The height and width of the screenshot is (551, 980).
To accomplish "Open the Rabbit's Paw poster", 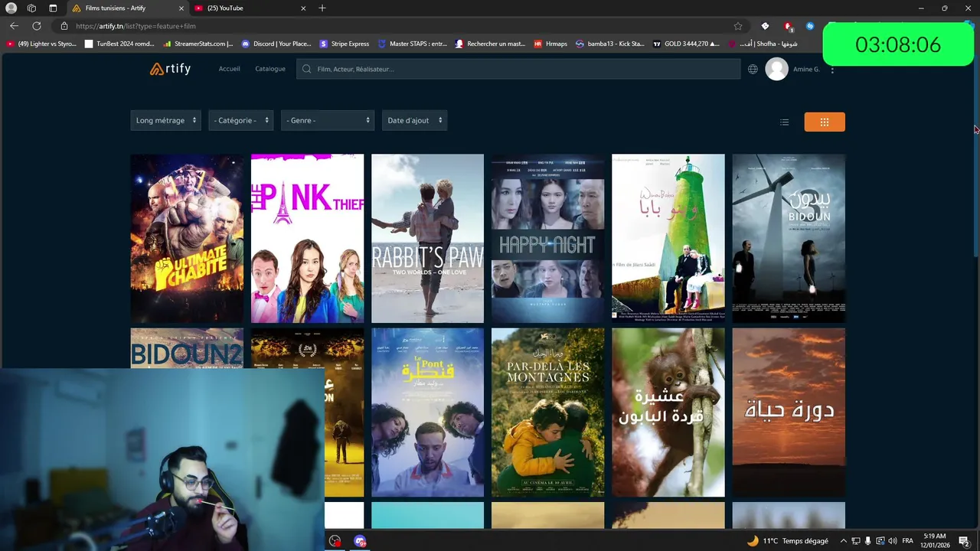I will click(x=427, y=238).
